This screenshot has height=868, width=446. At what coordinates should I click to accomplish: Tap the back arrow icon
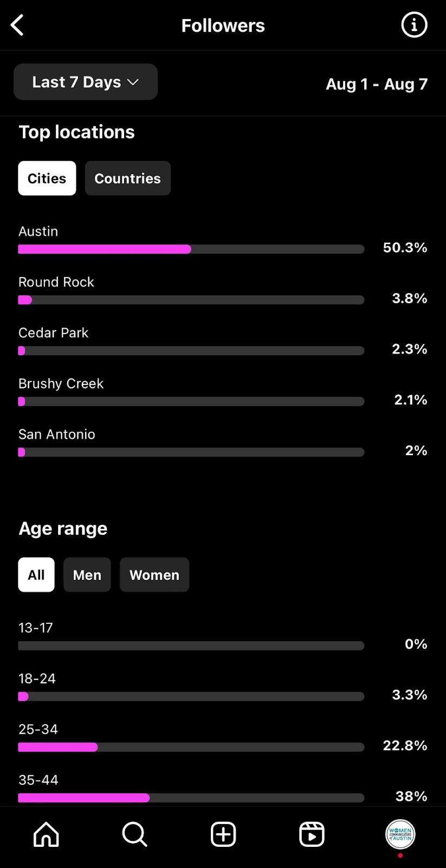pyautogui.click(x=17, y=25)
